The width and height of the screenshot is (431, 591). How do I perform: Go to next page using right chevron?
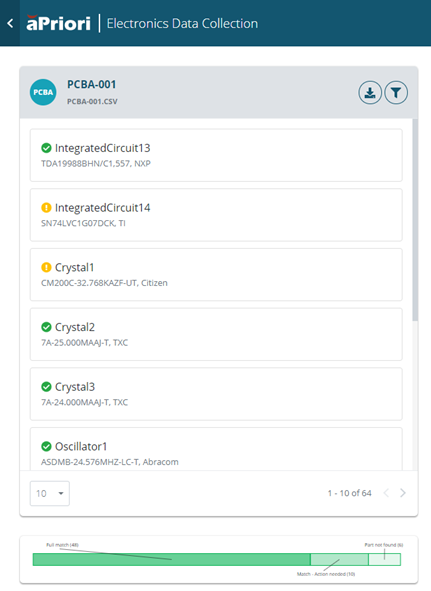click(x=403, y=493)
